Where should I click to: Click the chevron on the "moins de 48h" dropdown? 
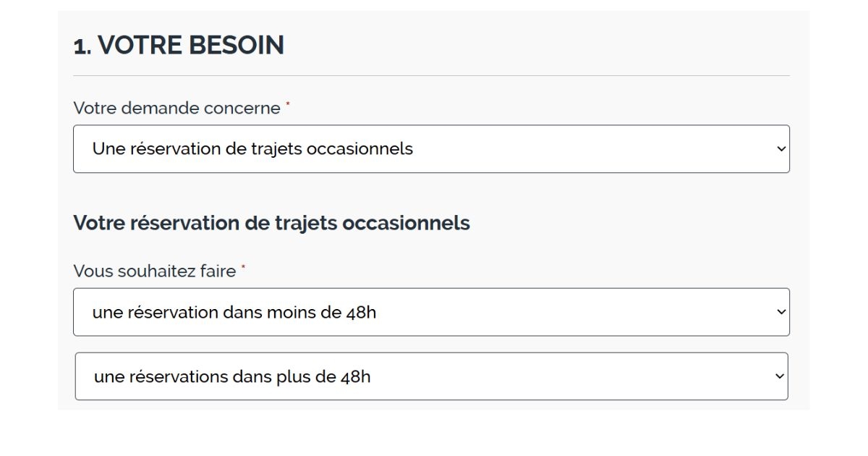[x=780, y=312]
